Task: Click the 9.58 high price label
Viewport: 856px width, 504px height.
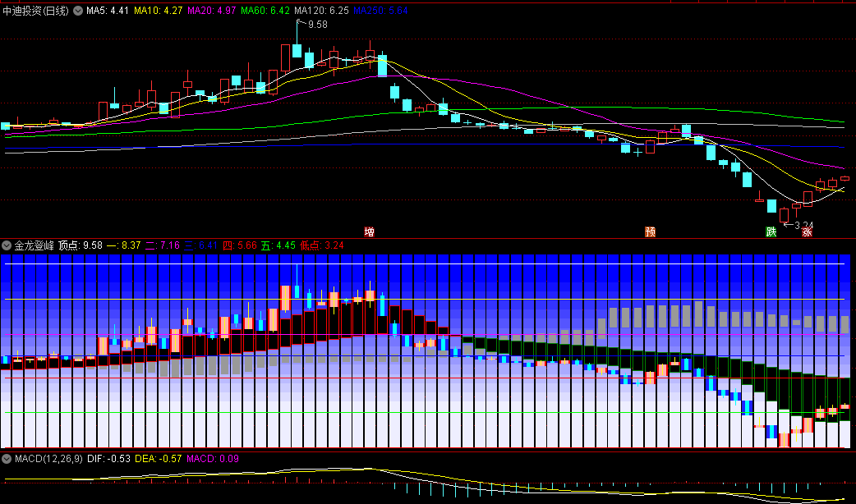Action: 318,25
